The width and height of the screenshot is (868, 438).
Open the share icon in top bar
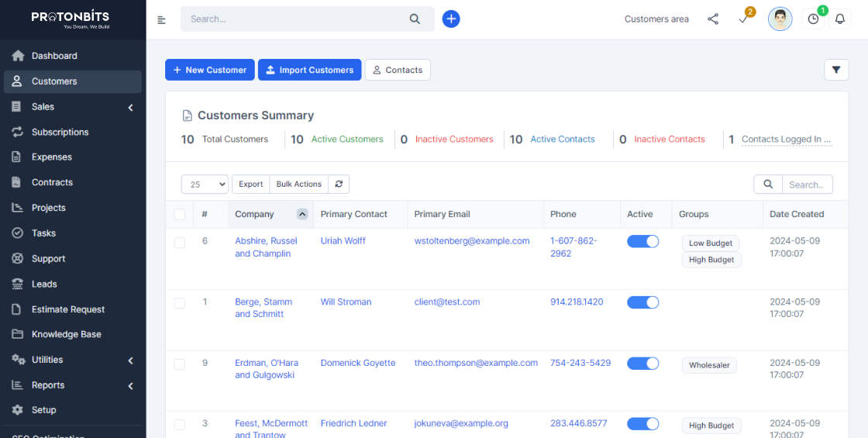[713, 19]
